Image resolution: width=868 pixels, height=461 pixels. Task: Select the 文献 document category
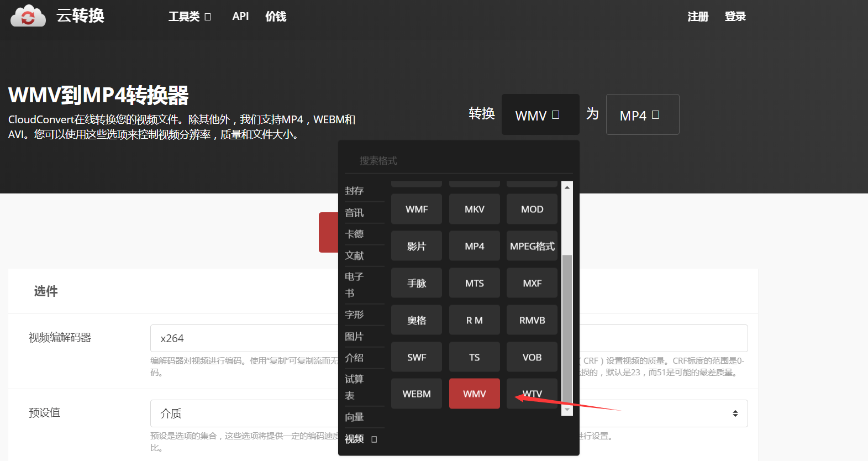click(x=354, y=255)
